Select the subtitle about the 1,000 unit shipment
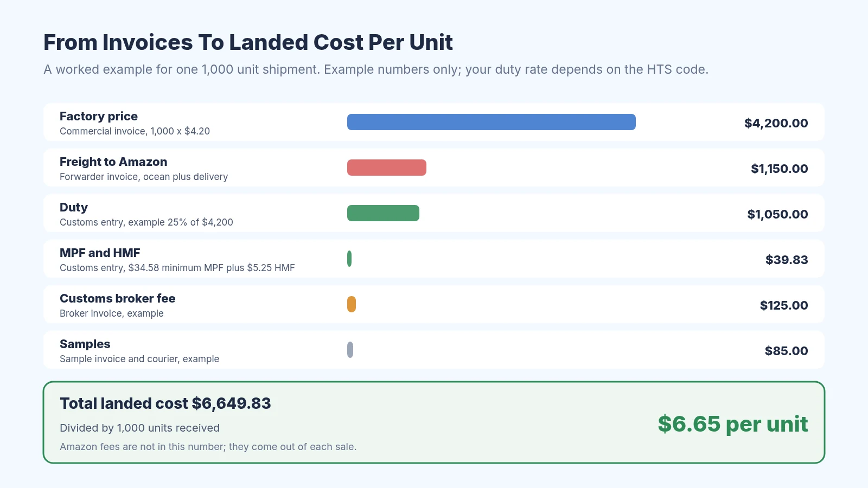 (376, 69)
